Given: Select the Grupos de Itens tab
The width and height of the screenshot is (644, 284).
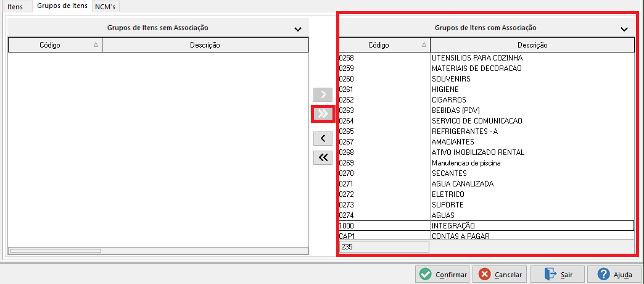Looking at the screenshot, I should coord(62,6).
